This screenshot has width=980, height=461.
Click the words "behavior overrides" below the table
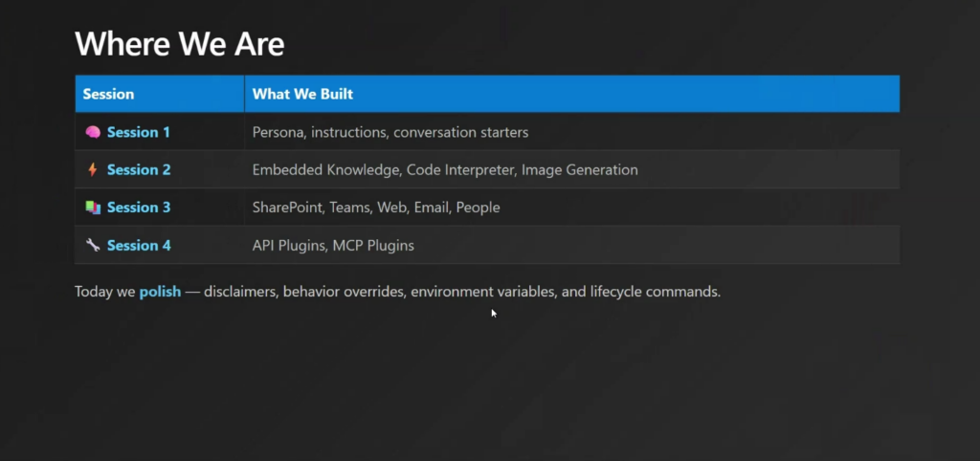pyautogui.click(x=341, y=292)
